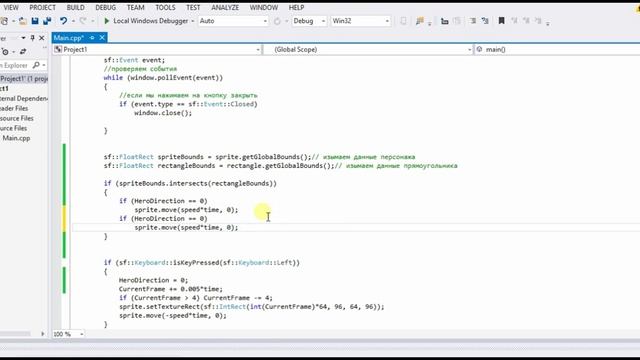The height and width of the screenshot is (360, 640).
Task: Open the WINDOW menu
Action: point(264,7)
